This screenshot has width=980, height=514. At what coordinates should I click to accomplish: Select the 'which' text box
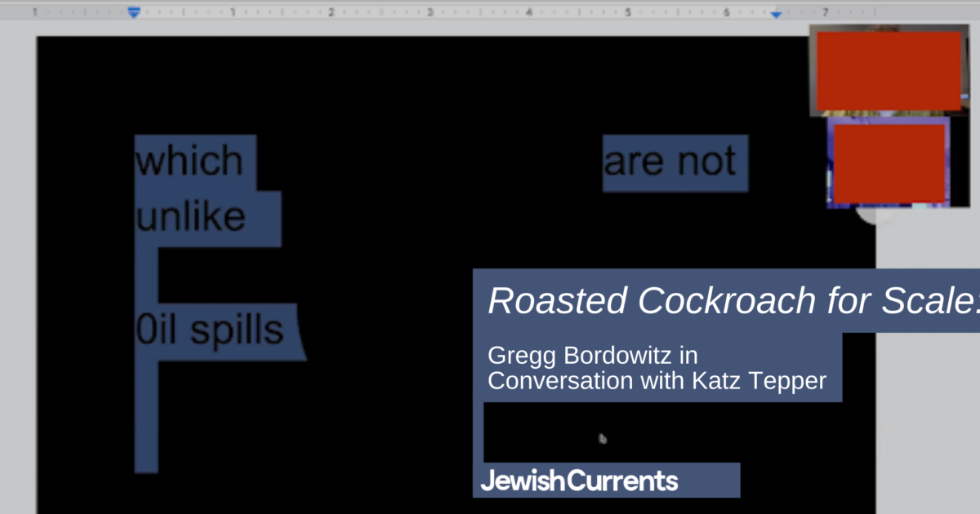190,161
